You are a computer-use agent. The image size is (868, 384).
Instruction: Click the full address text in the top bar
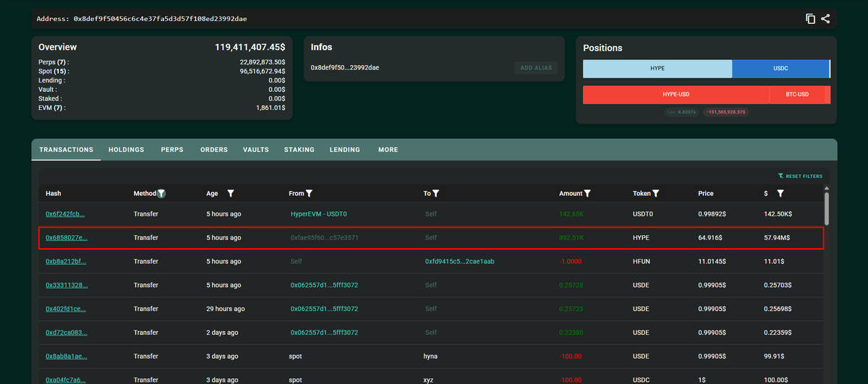click(x=141, y=19)
